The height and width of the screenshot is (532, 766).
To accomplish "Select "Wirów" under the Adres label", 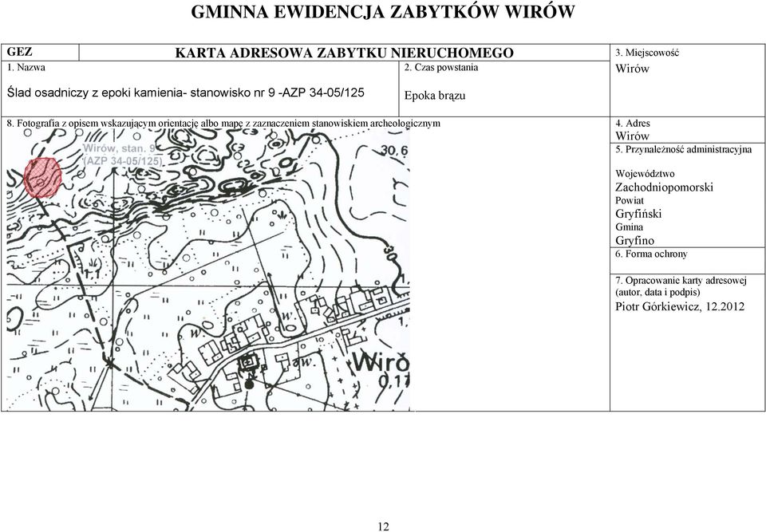I will pos(632,136).
